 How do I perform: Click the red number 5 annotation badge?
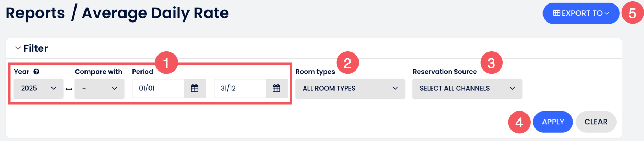click(x=633, y=13)
